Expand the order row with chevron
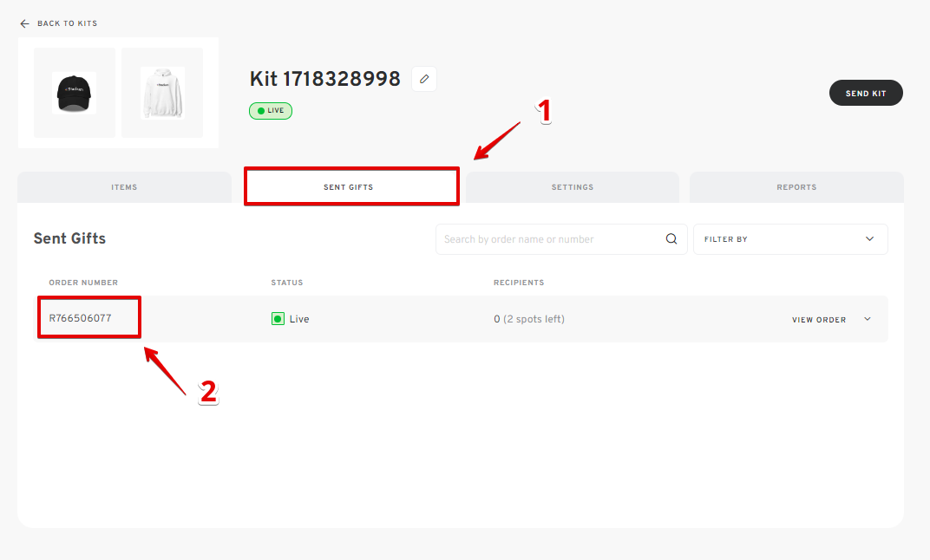 868,319
